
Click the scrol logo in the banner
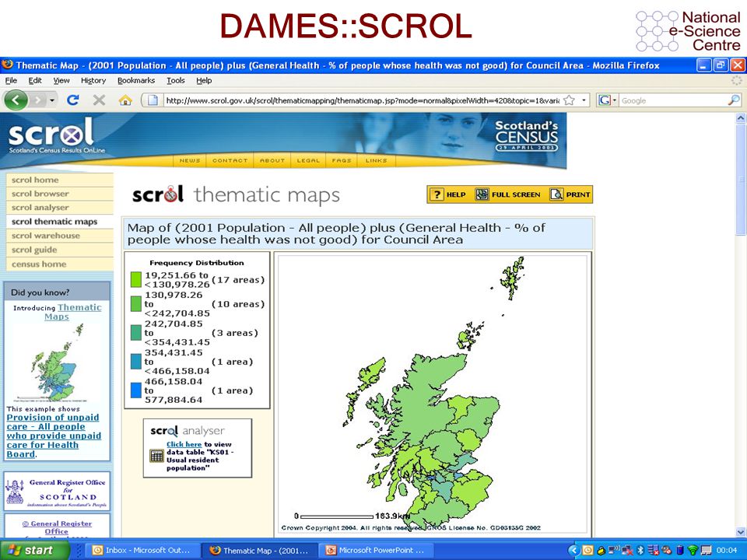(x=56, y=135)
